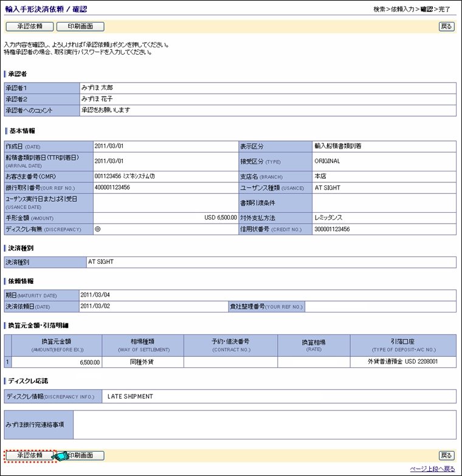This screenshot has width=462, height=476.
Task: Click amount USD 6,500.00 in 手形金額 row
Action: (x=221, y=218)
